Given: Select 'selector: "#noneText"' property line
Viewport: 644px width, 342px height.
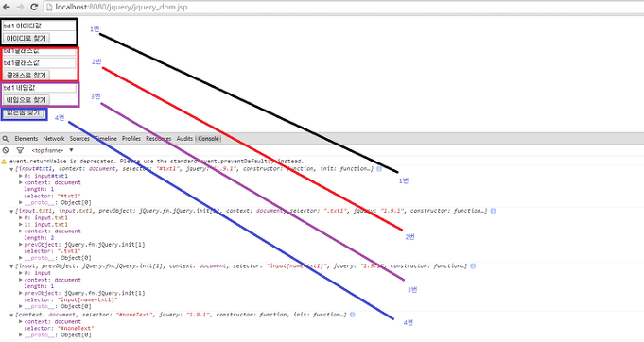Looking at the screenshot, I should pos(60,329).
